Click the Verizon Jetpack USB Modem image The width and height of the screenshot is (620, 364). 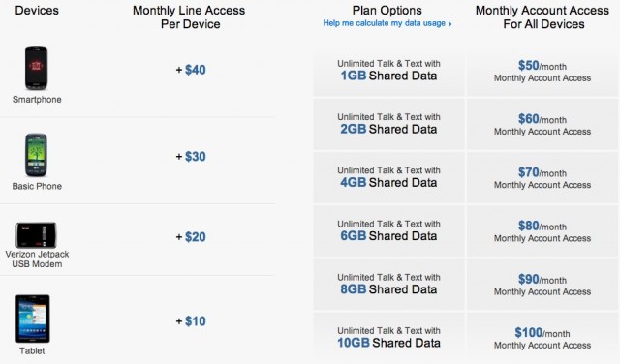(x=36, y=235)
